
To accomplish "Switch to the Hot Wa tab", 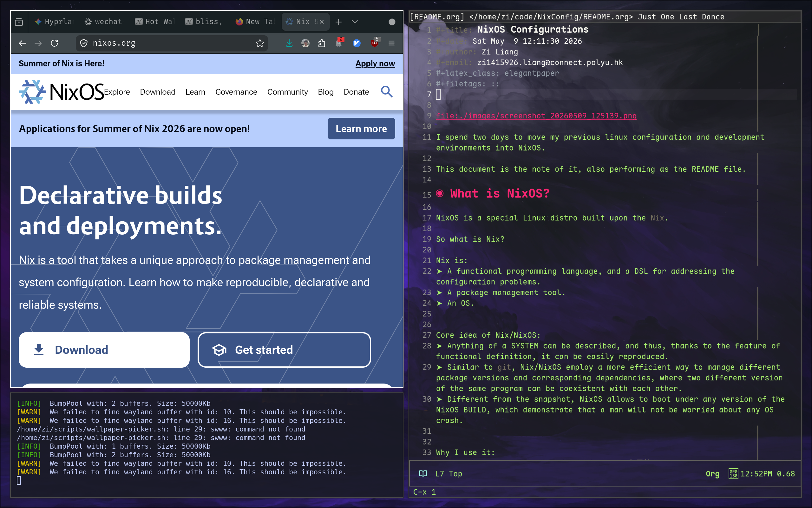I will pos(155,22).
